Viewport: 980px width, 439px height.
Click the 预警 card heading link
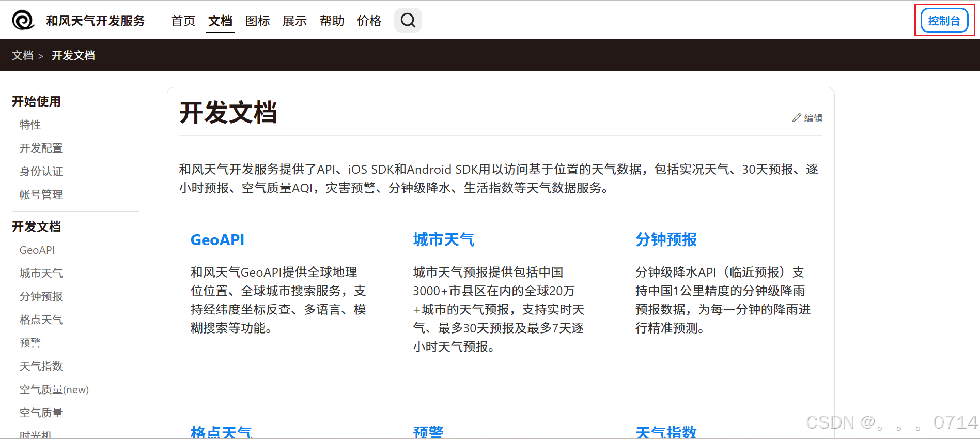[x=428, y=432]
